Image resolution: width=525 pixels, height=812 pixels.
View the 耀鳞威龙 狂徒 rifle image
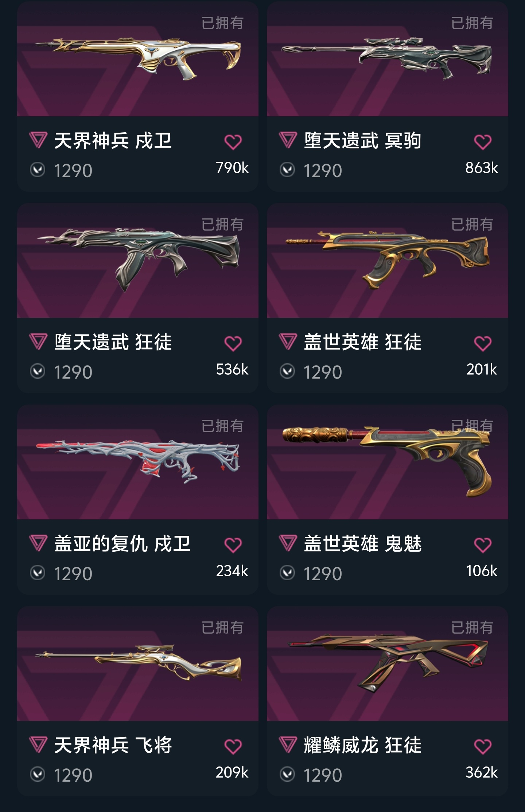tap(388, 664)
